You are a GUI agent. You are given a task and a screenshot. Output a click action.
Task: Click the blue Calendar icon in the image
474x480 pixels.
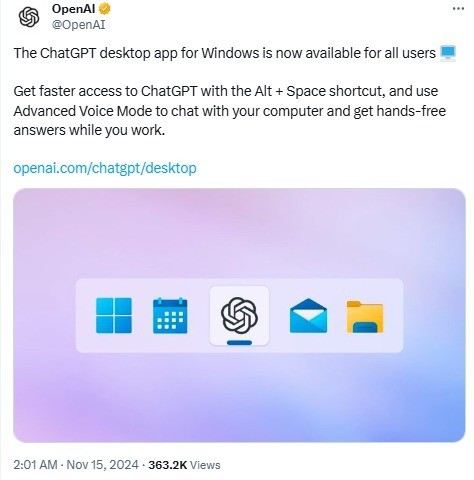(x=170, y=315)
